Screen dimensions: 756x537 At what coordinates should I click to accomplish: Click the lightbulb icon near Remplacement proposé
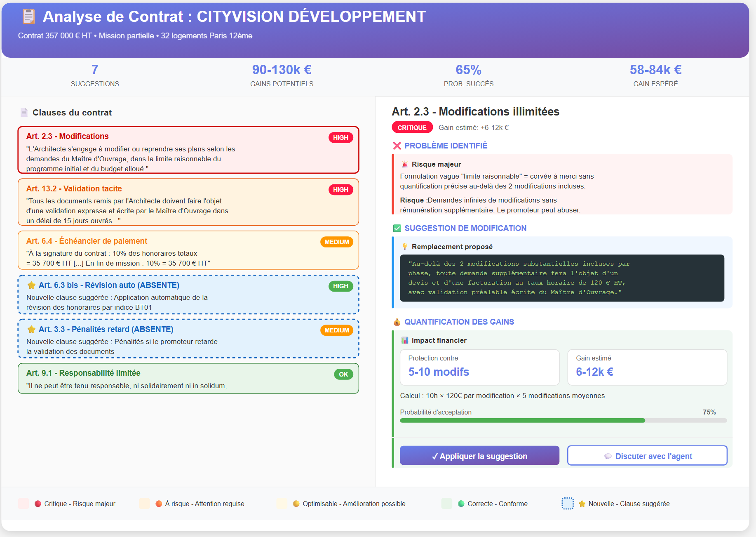(x=406, y=246)
